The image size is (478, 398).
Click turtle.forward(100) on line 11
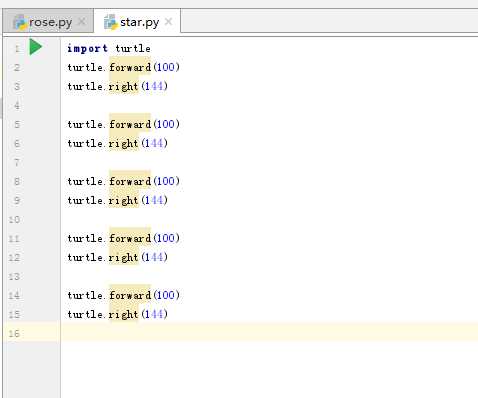click(x=123, y=238)
